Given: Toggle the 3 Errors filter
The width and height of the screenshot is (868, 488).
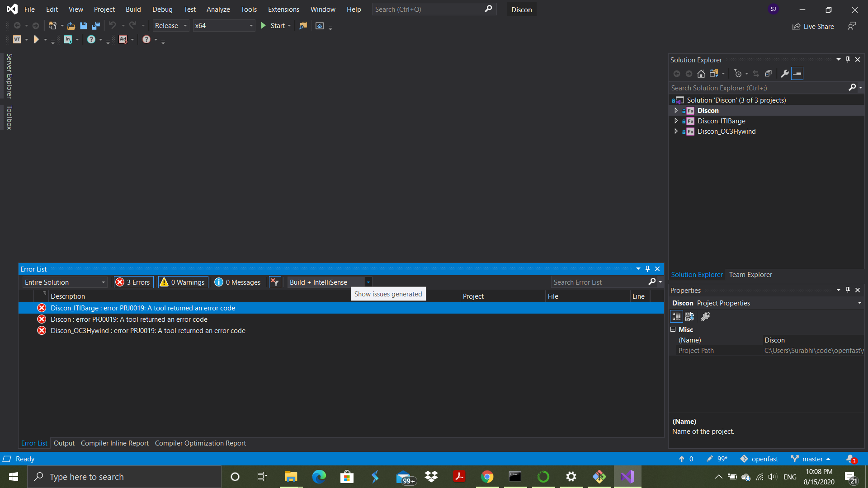Looking at the screenshot, I should pyautogui.click(x=133, y=282).
